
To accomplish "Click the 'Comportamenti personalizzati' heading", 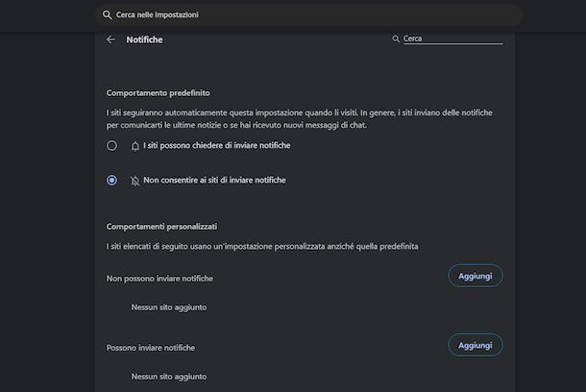I will tap(161, 227).
